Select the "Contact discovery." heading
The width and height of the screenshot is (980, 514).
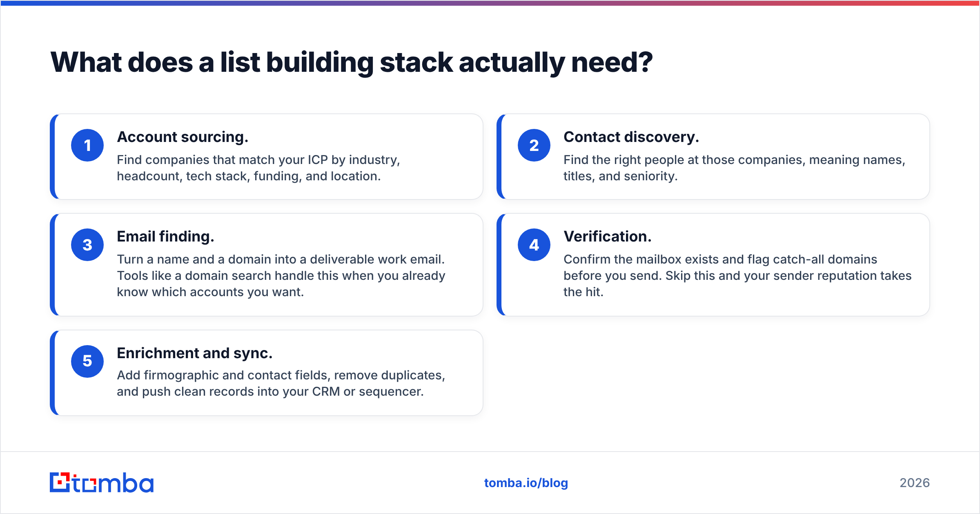coord(631,137)
